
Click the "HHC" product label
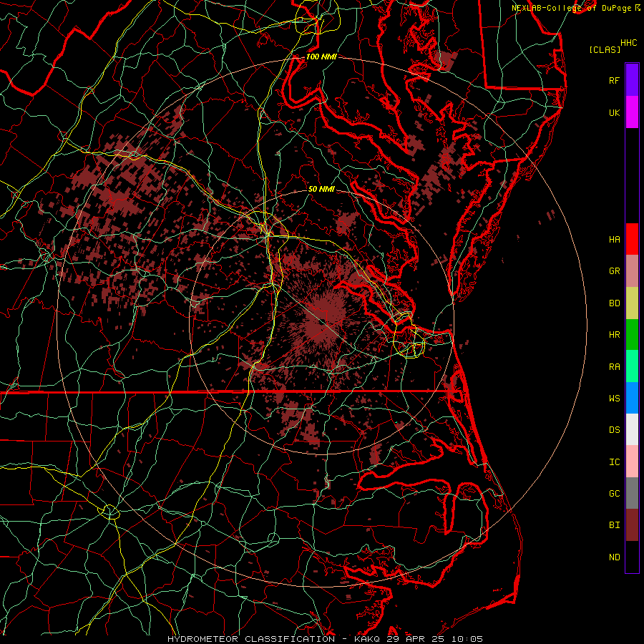[628, 42]
